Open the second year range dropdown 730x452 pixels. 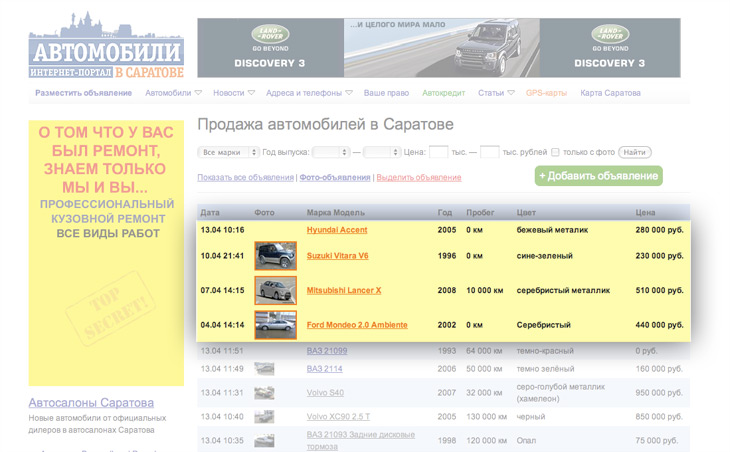pos(381,152)
